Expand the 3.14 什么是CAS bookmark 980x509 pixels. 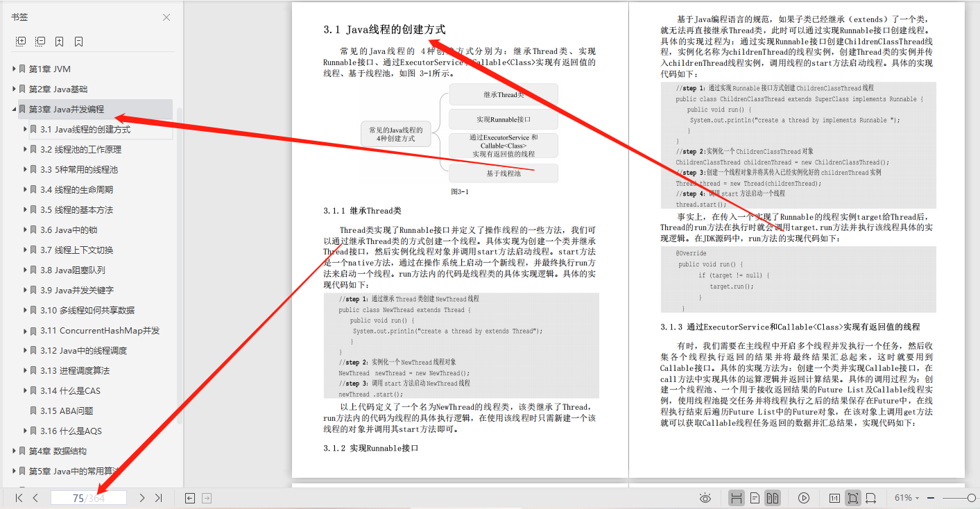(x=25, y=391)
